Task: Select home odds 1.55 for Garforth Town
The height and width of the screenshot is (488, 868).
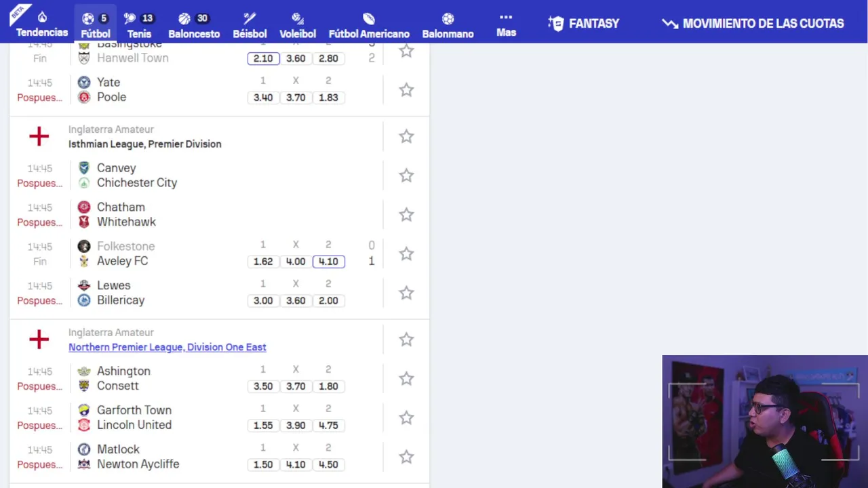Action: [x=263, y=426]
